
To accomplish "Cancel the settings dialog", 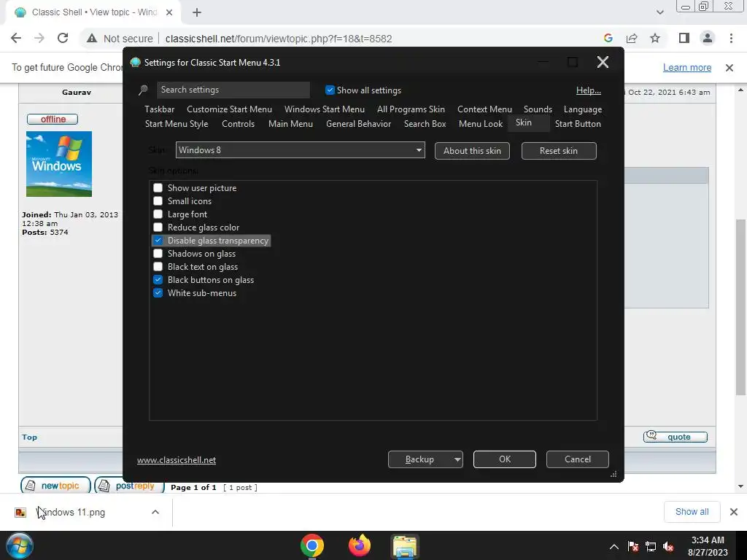I will tap(578, 459).
